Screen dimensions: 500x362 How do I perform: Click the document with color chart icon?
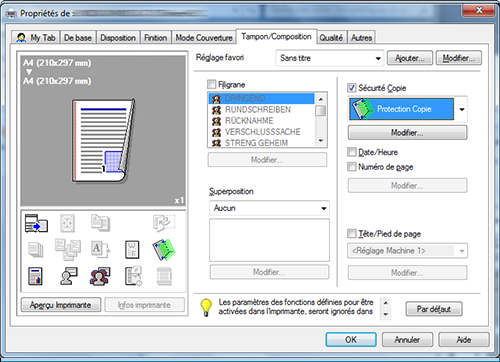[x=35, y=276]
